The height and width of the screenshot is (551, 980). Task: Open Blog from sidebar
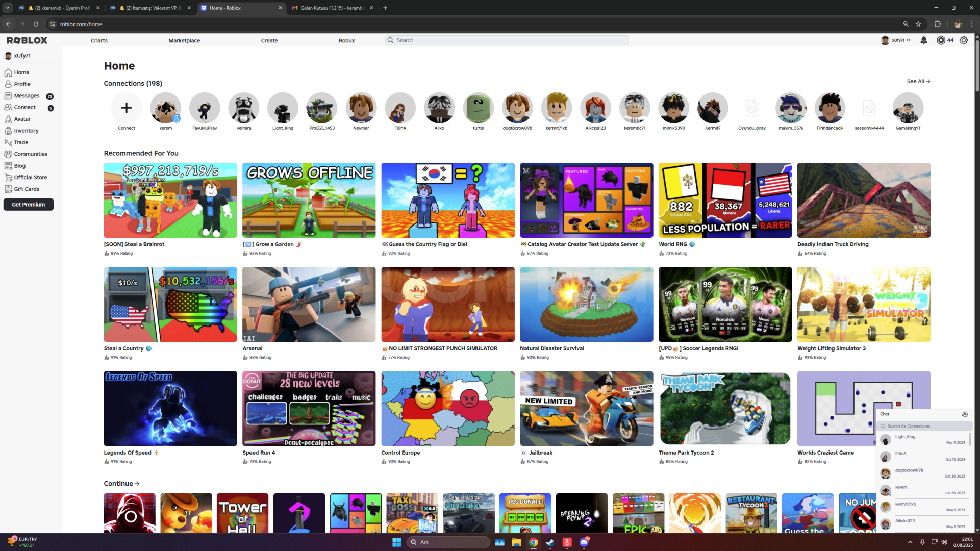click(x=19, y=166)
